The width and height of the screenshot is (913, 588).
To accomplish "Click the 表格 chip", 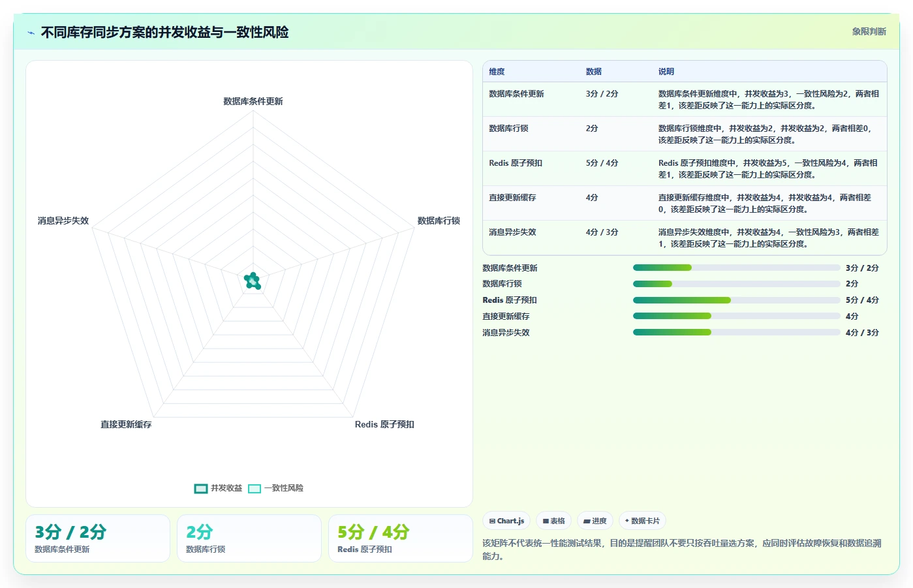I will (554, 521).
